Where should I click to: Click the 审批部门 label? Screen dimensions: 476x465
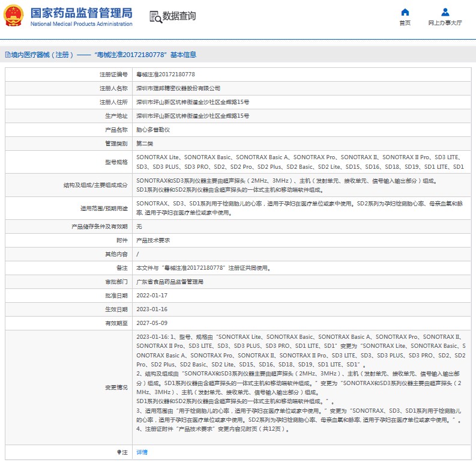tap(116, 282)
